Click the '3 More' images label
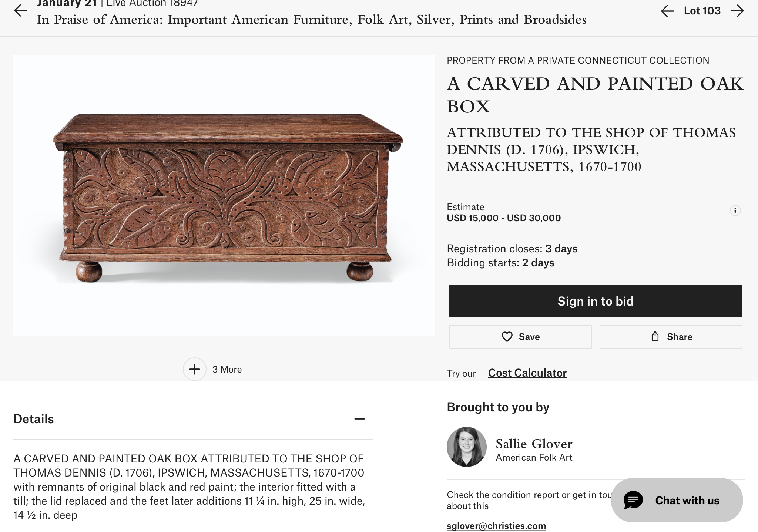This screenshot has width=758, height=532. 227,369
